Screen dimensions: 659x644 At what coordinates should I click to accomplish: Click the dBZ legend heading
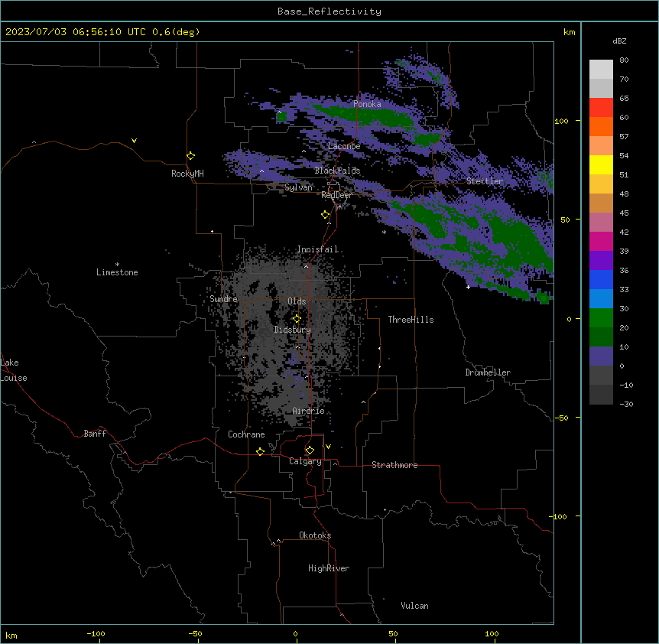[x=619, y=41]
